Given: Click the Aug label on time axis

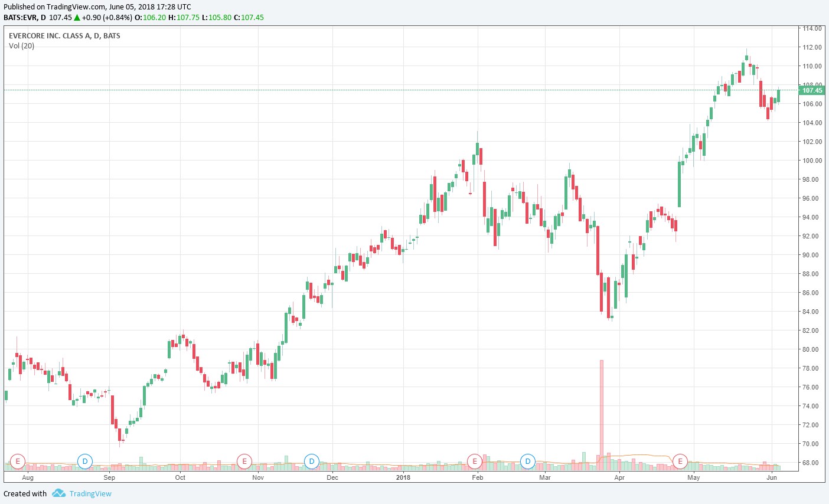Looking at the screenshot, I should click(28, 477).
